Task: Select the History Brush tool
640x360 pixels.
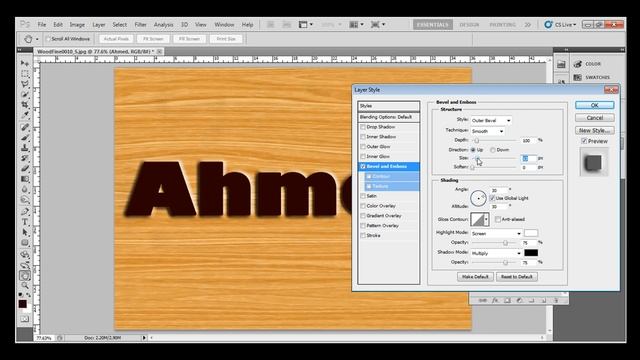Action: 25,158
